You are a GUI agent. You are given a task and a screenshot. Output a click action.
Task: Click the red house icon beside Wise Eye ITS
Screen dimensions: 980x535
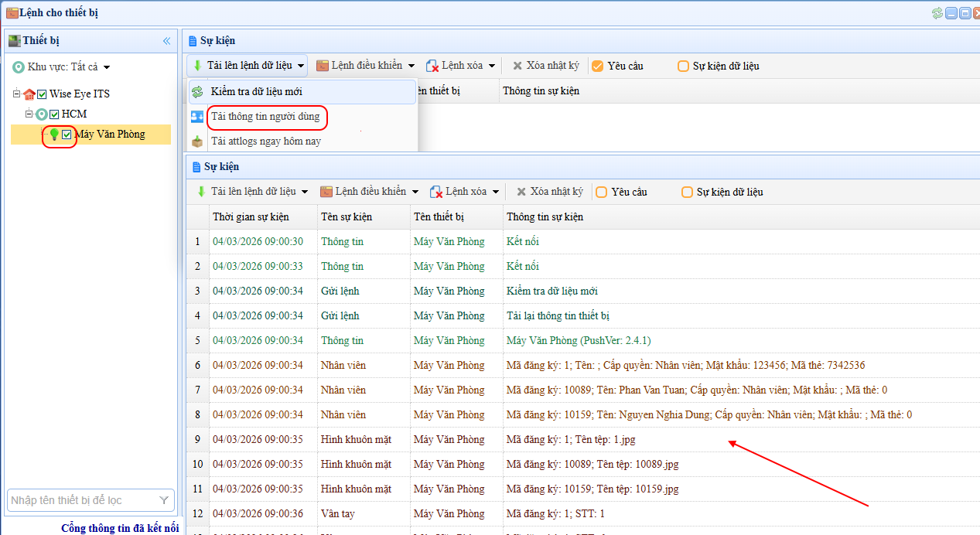29,94
